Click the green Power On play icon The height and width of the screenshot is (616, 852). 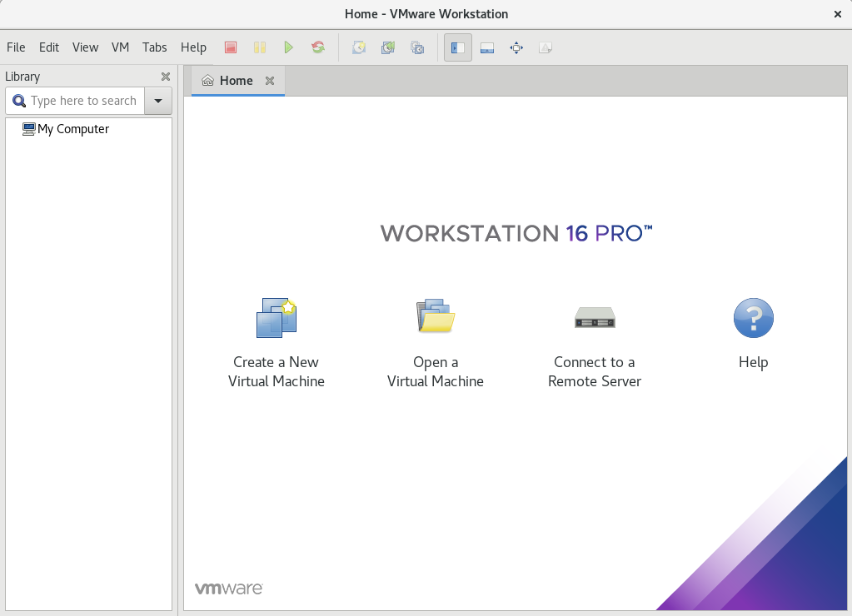tap(288, 47)
